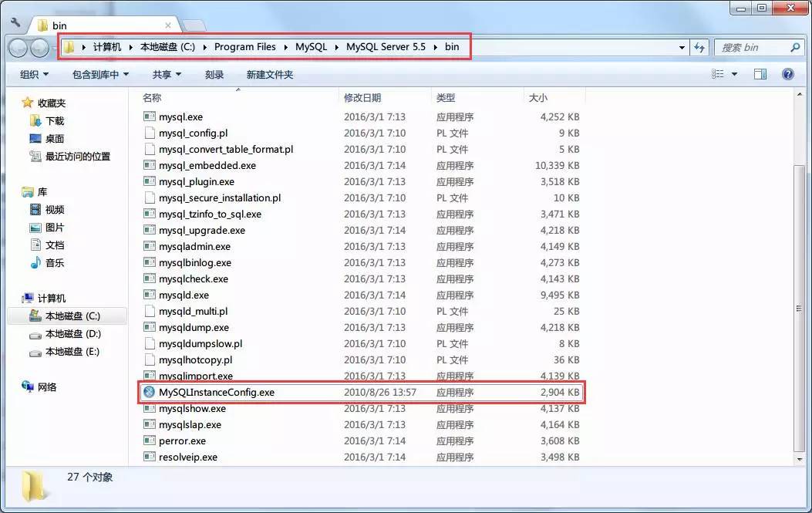Go to Program Files breadcrumb
Image resolution: width=812 pixels, height=513 pixels.
coord(245,46)
